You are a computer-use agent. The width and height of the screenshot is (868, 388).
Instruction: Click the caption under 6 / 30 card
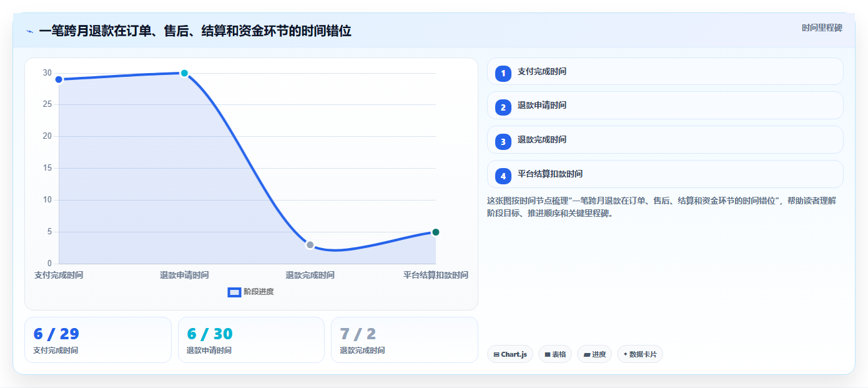209,351
